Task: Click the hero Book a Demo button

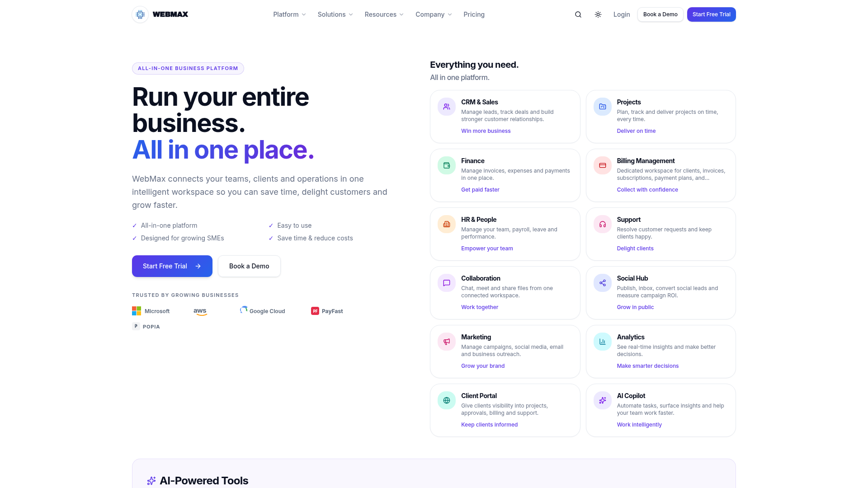Action: pos(249,266)
